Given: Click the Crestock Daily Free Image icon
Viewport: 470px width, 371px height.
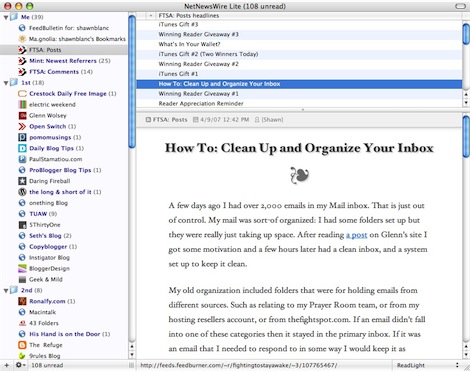Looking at the screenshot, I should point(22,94).
